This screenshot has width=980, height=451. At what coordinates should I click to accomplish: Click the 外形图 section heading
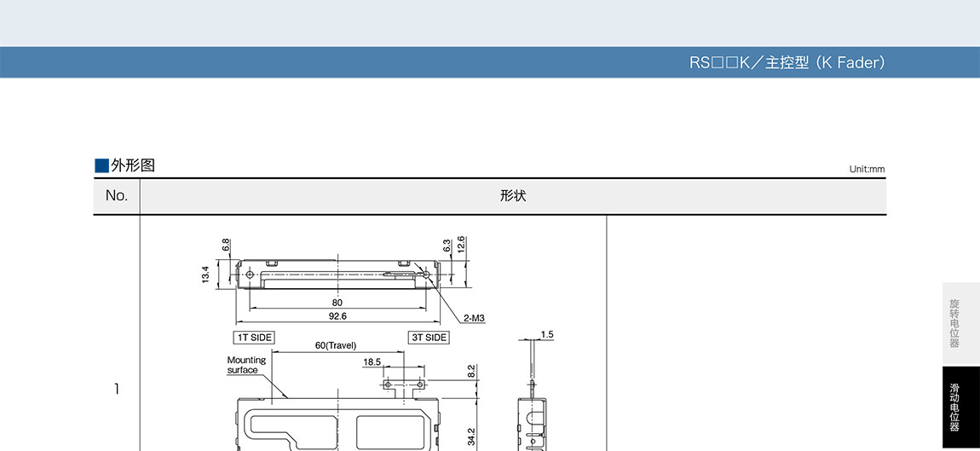133,165
